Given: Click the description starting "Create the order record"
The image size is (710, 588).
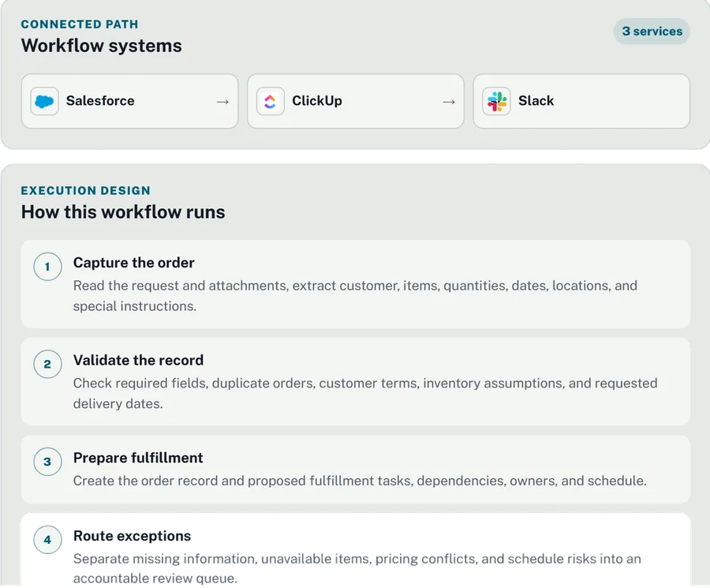Looking at the screenshot, I should (x=360, y=481).
